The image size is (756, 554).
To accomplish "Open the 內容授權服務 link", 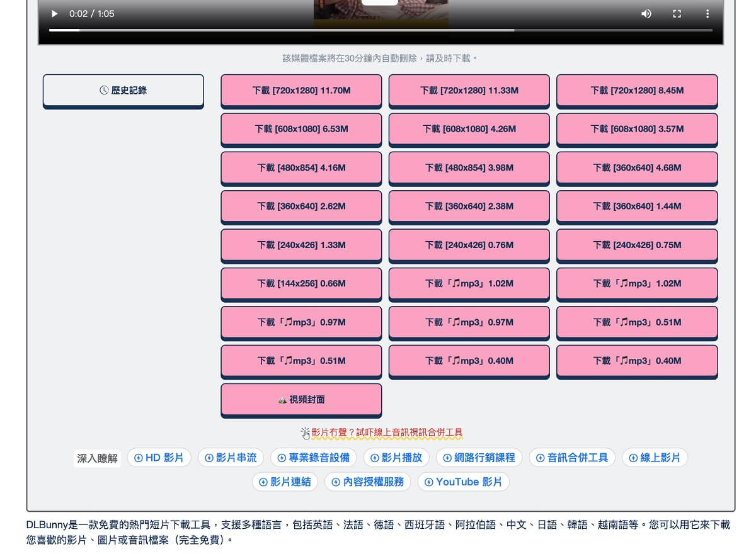I will point(368,482).
